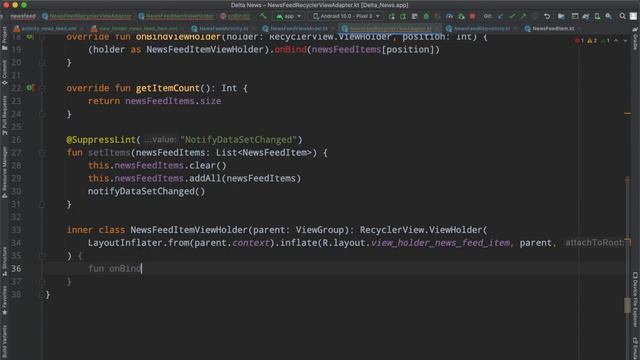The image size is (640, 360).
Task: Click the Make Project hammer icon
Action: click(x=264, y=16)
